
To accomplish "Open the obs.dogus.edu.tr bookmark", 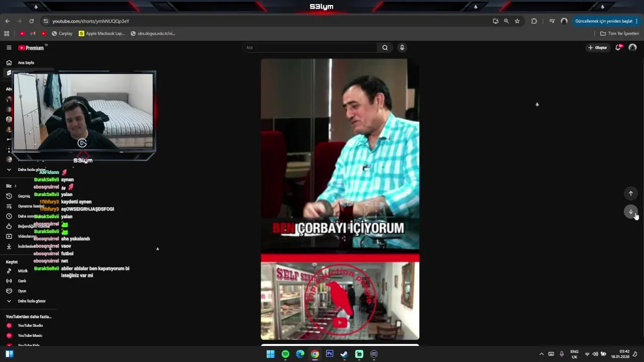I will (153, 34).
